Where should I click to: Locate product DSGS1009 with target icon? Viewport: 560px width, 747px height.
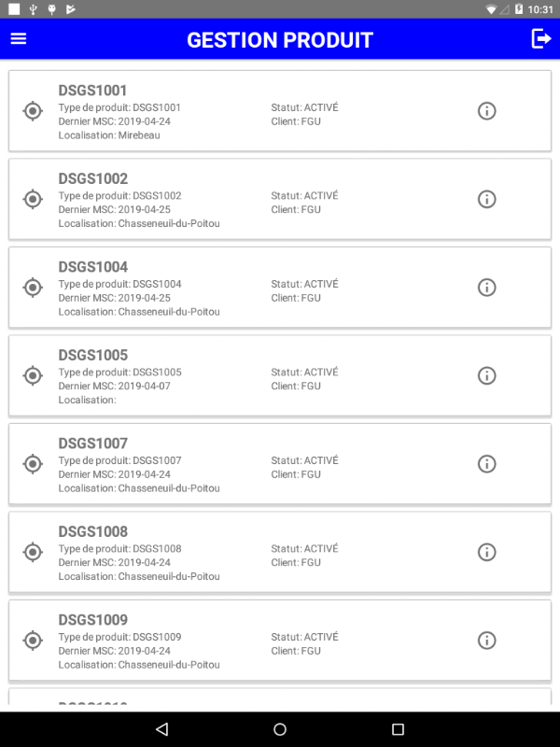click(33, 641)
